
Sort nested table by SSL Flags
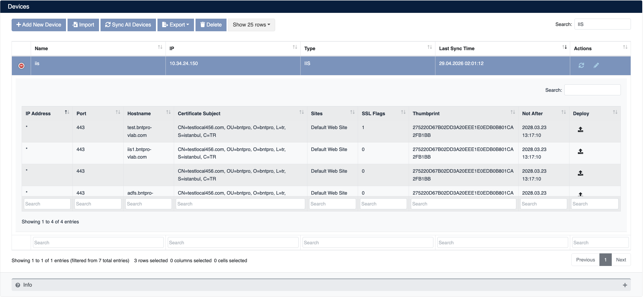383,113
